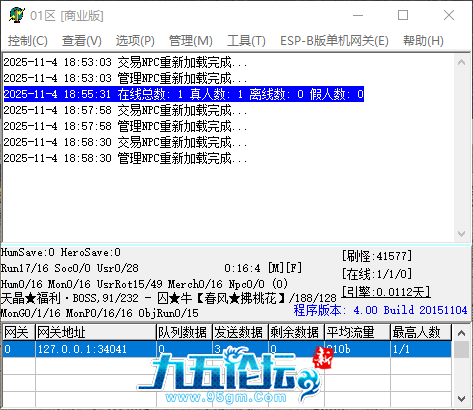Click the [M][F] indicator text
This screenshot has height=410, width=473.
285,268
